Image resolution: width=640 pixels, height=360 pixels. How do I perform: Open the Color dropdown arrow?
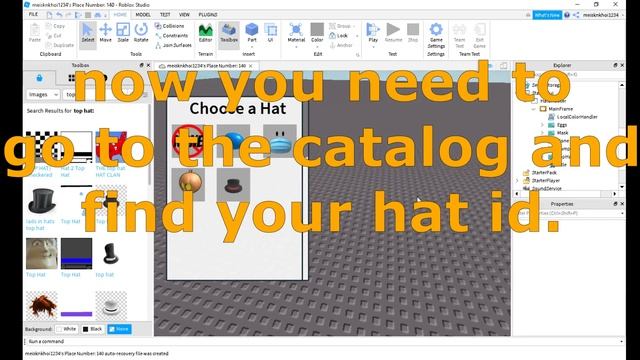(x=317, y=47)
